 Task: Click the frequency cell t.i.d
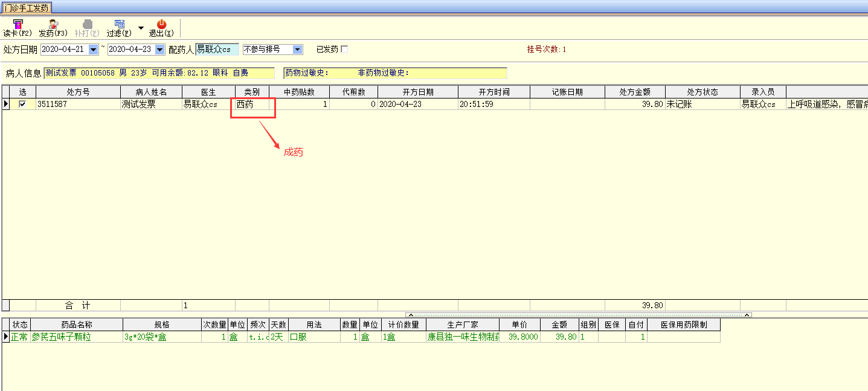258,337
